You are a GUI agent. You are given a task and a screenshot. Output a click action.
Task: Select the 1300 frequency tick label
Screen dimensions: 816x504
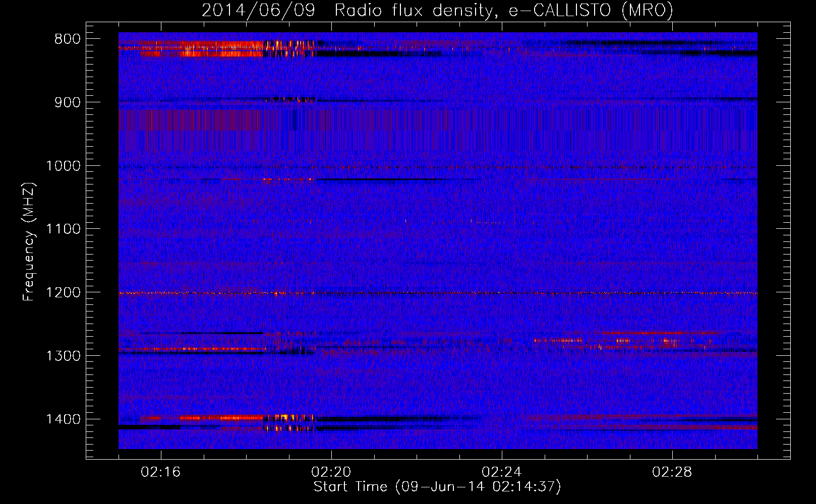coord(63,356)
